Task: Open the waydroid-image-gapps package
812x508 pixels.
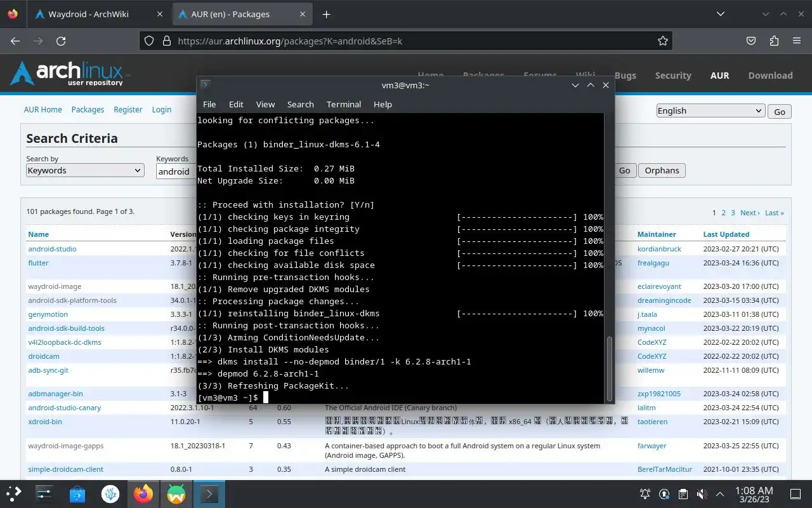Action: tap(66, 446)
